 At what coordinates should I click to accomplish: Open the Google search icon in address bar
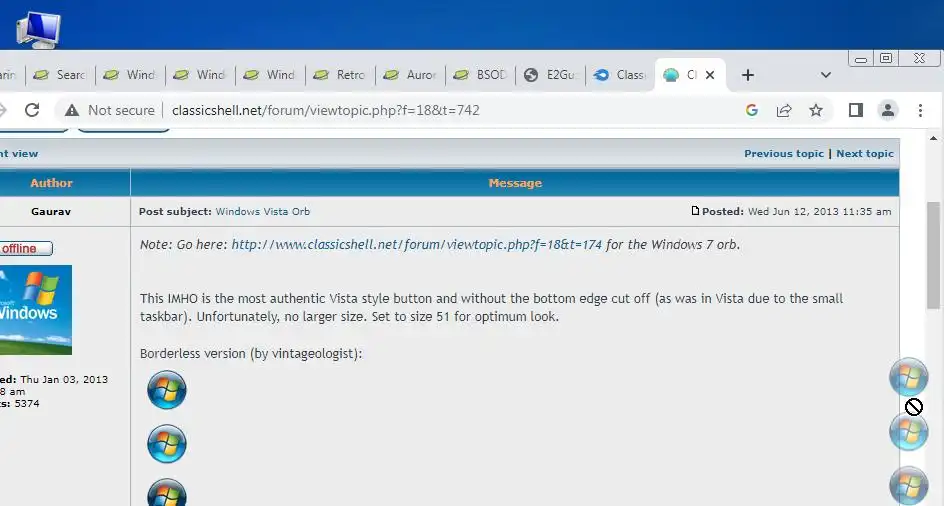click(x=751, y=110)
